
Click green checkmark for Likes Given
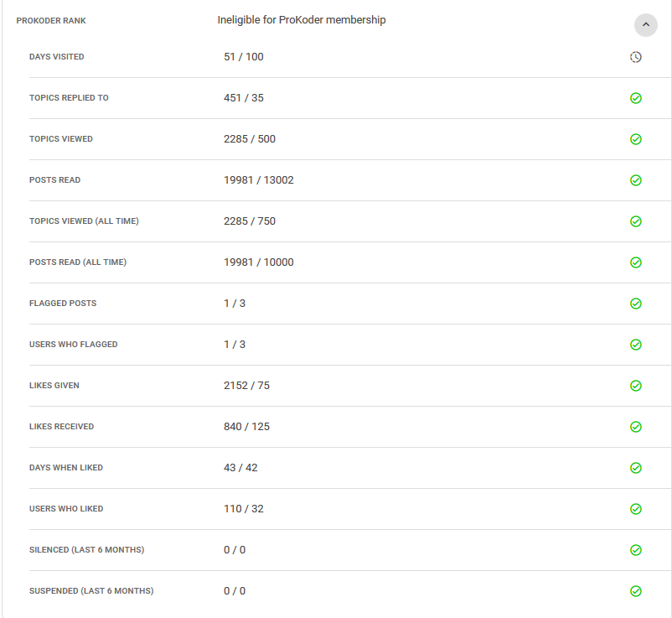click(x=636, y=386)
